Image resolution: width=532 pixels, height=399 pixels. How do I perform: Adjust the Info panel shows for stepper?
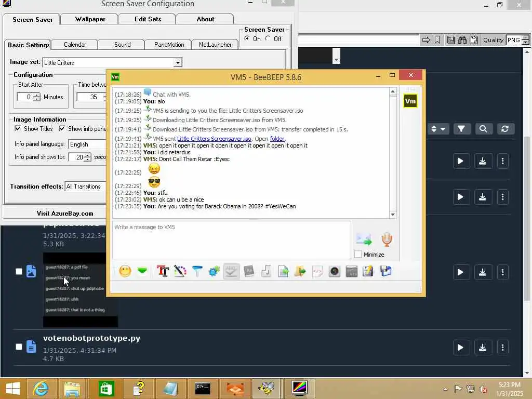87,157
